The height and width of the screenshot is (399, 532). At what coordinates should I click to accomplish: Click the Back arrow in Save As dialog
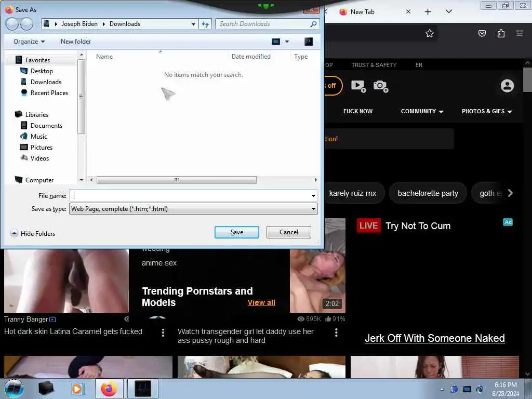tap(12, 24)
